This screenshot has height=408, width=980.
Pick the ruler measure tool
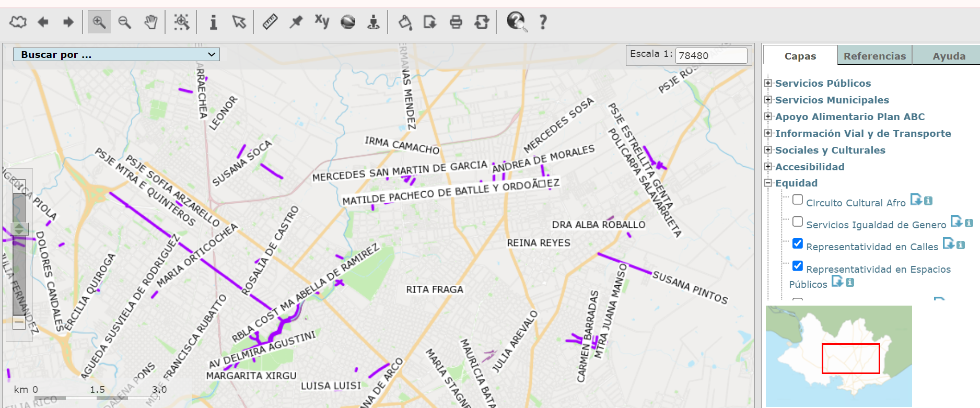click(x=270, y=22)
